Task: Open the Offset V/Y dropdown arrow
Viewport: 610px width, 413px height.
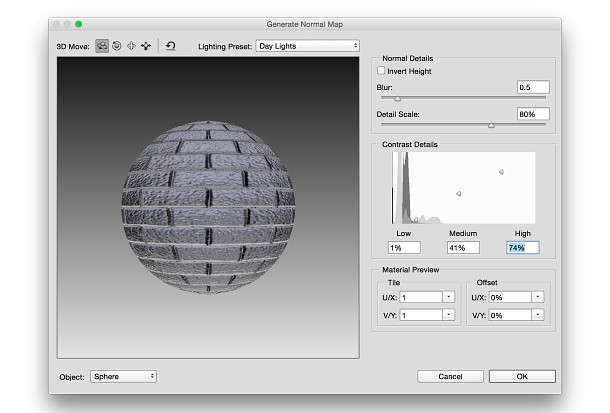Action: (538, 315)
